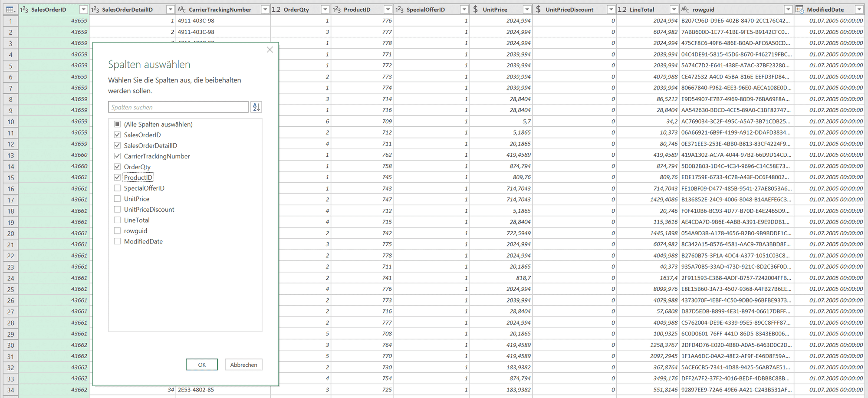This screenshot has height=398, width=868.
Task: Uncheck the CarrierTrackingNumber checkbox
Action: coord(117,156)
